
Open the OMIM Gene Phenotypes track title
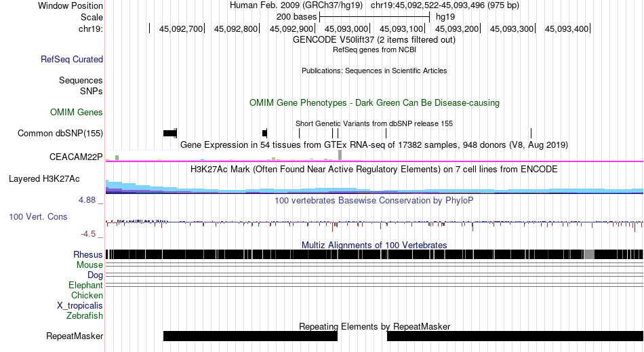pos(374,102)
